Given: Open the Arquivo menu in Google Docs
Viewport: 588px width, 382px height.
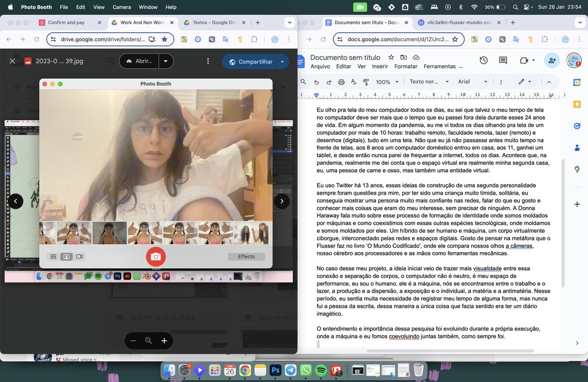Looking at the screenshot, I should (320, 66).
